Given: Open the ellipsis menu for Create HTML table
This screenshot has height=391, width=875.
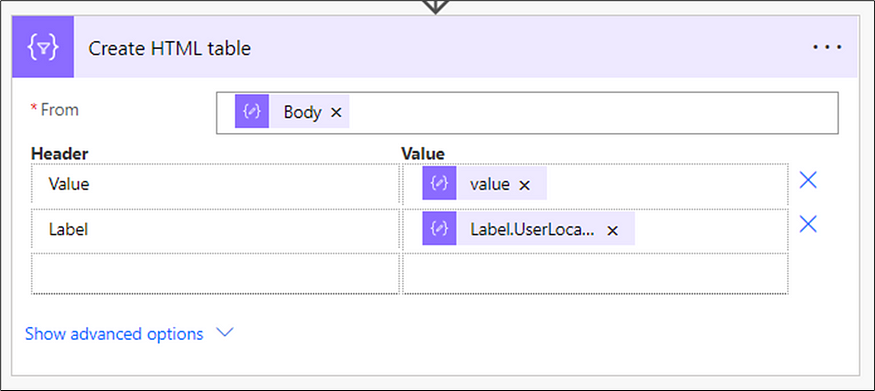Looking at the screenshot, I should [827, 47].
